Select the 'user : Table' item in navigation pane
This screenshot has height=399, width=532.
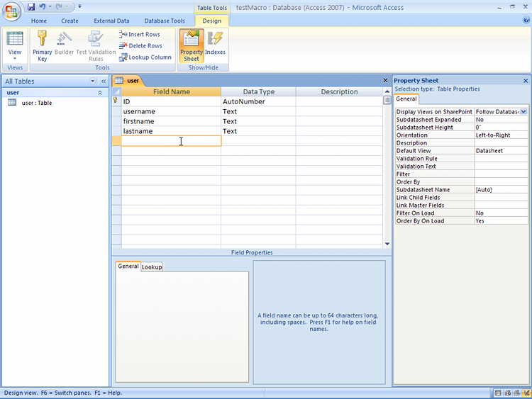tap(37, 103)
